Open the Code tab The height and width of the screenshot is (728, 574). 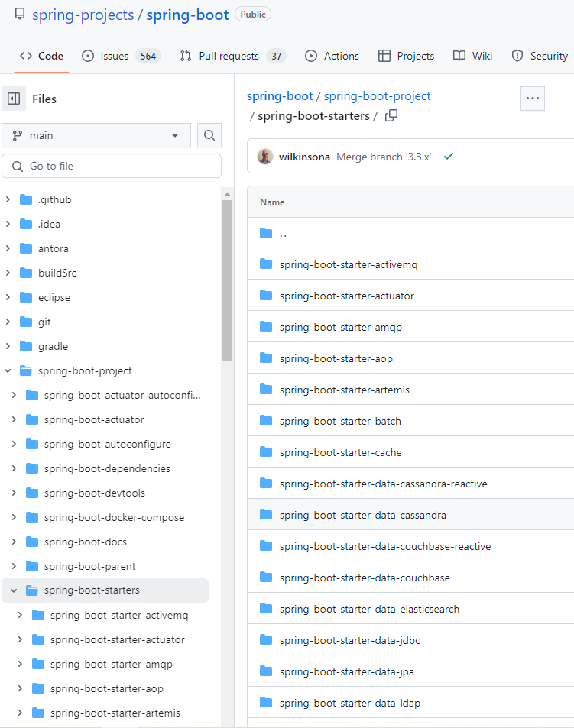click(x=41, y=56)
